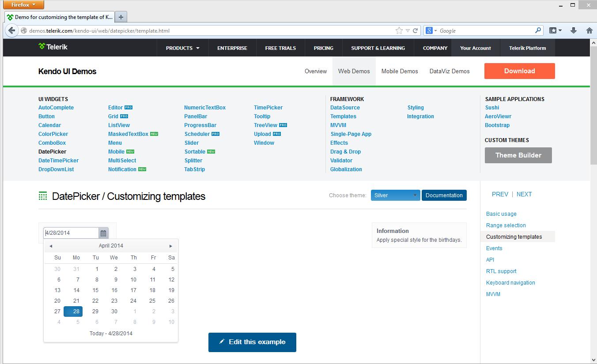Open the AutoComplete widget link
Viewport: 597px width, 364px height.
pyautogui.click(x=56, y=108)
